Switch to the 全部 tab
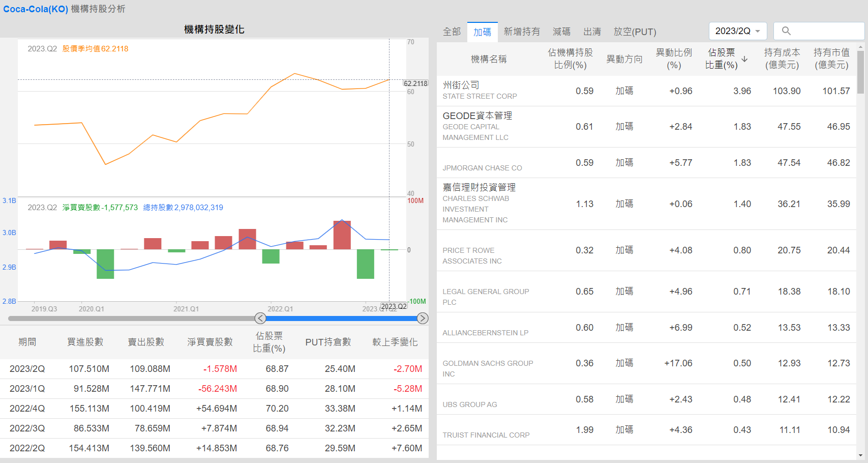868x463 pixels. click(x=452, y=32)
